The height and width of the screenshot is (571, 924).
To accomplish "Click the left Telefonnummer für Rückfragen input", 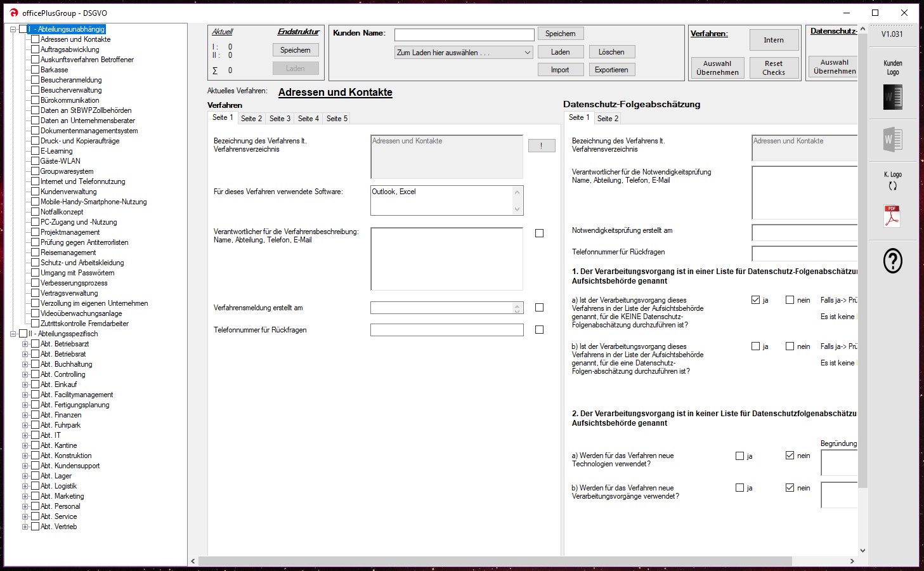I will [x=447, y=330].
